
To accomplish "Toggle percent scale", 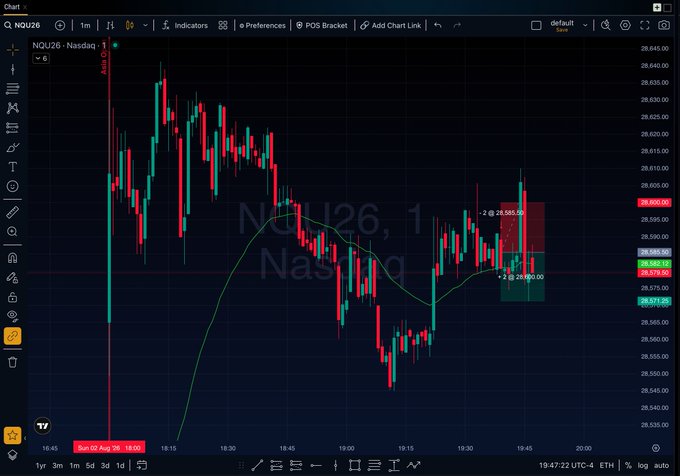I will 628,465.
